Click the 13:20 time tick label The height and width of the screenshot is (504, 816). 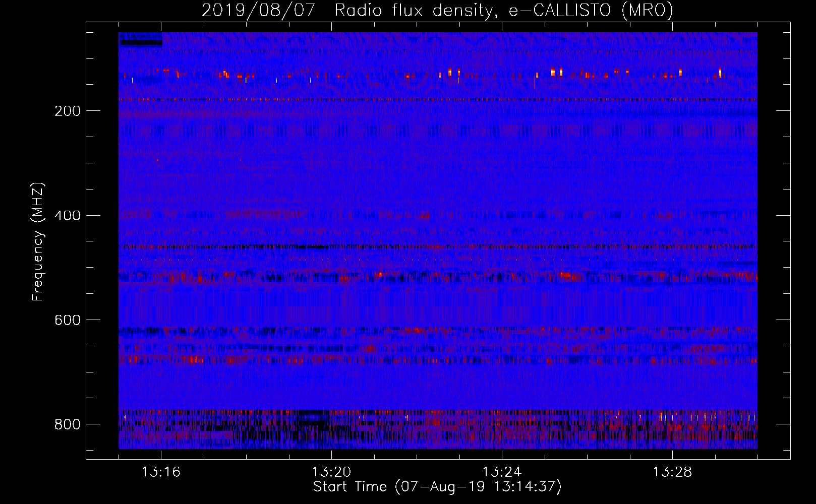point(331,472)
